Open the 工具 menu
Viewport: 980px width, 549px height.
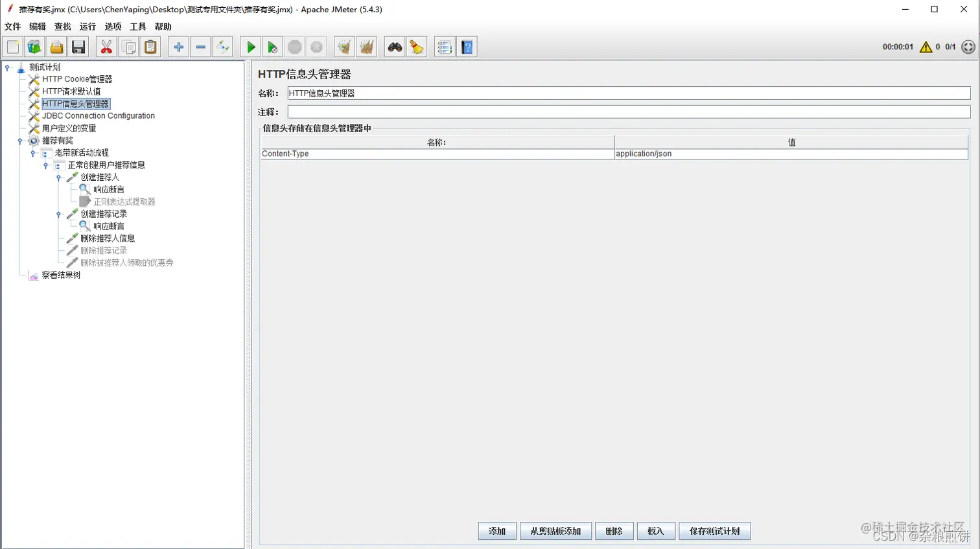tap(138, 27)
